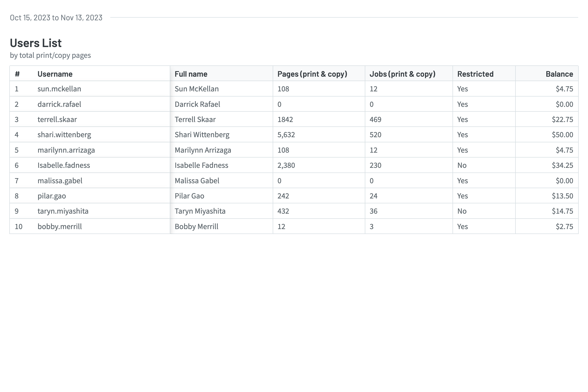The image size is (588, 392).
Task: Click the Restricted column header
Action: click(475, 74)
